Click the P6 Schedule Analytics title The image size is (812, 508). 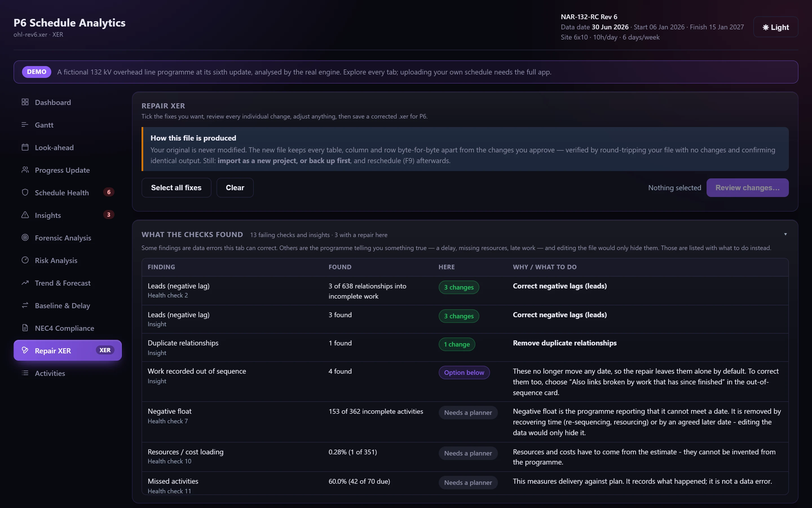(69, 23)
